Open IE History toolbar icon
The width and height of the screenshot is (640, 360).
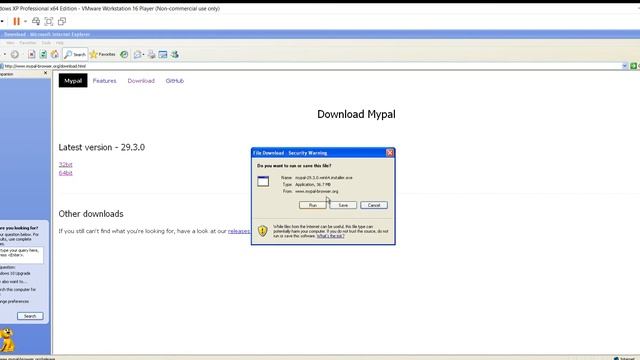(124, 54)
